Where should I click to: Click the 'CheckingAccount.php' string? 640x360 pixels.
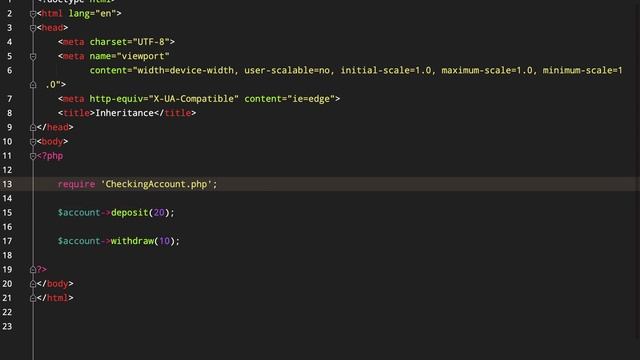click(156, 184)
